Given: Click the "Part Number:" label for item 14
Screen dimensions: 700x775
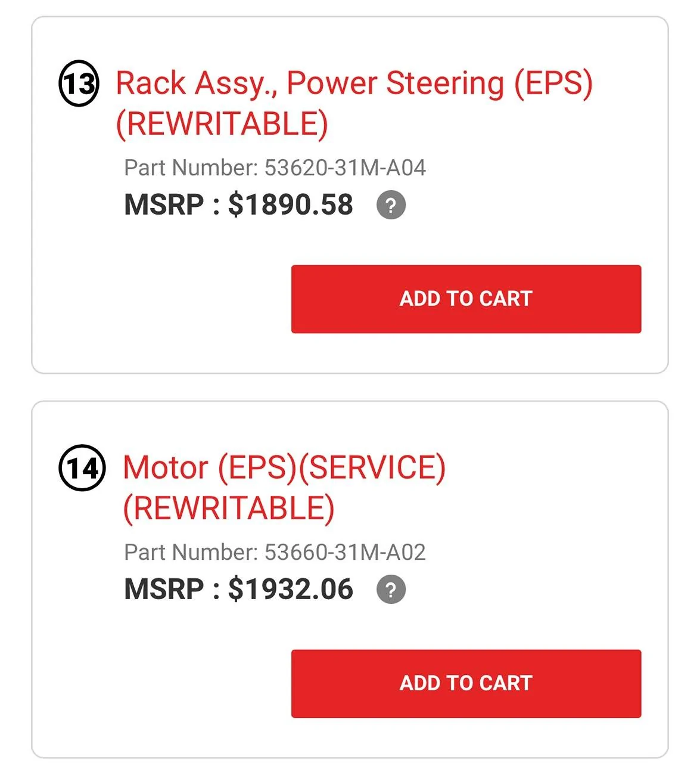Looking at the screenshot, I should point(191,553).
